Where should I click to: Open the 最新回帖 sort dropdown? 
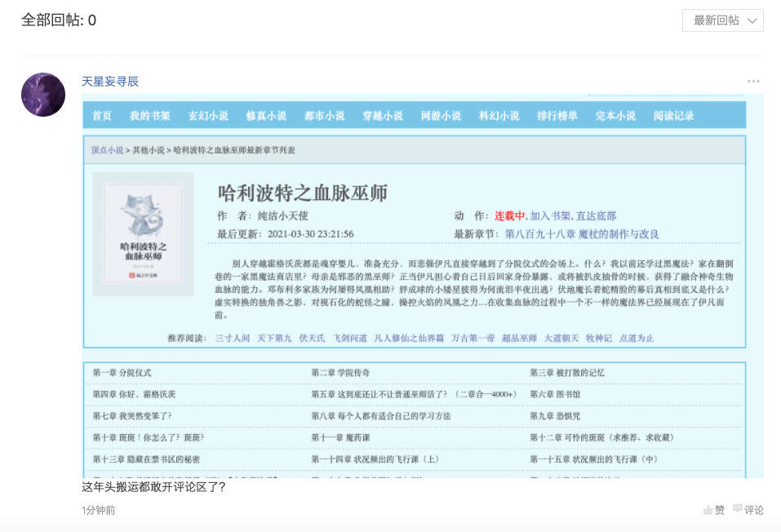click(722, 20)
